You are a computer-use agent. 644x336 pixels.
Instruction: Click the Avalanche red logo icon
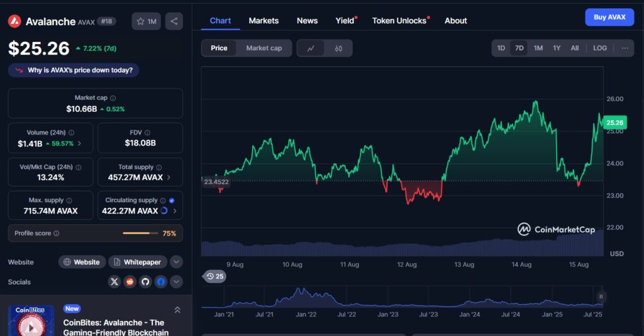pyautogui.click(x=14, y=21)
